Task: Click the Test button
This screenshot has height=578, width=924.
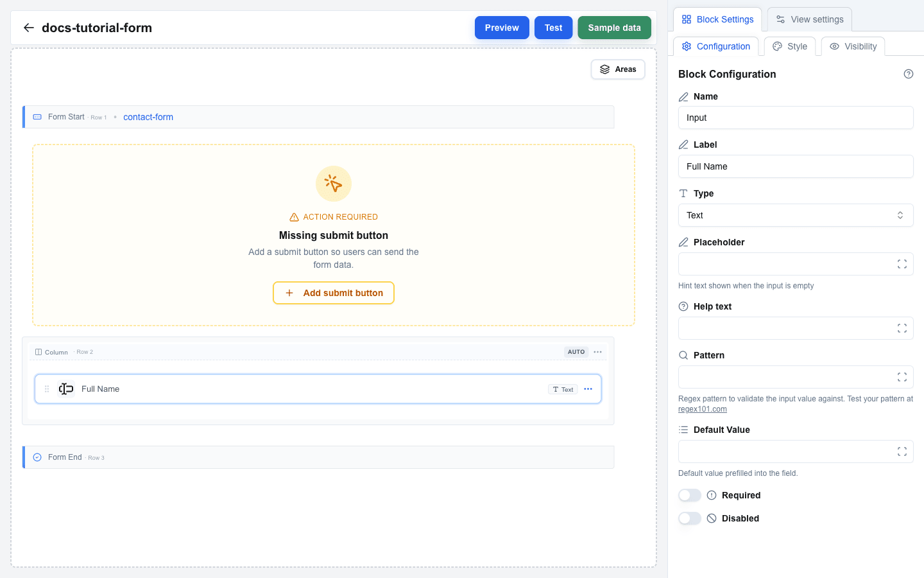Action: click(553, 28)
